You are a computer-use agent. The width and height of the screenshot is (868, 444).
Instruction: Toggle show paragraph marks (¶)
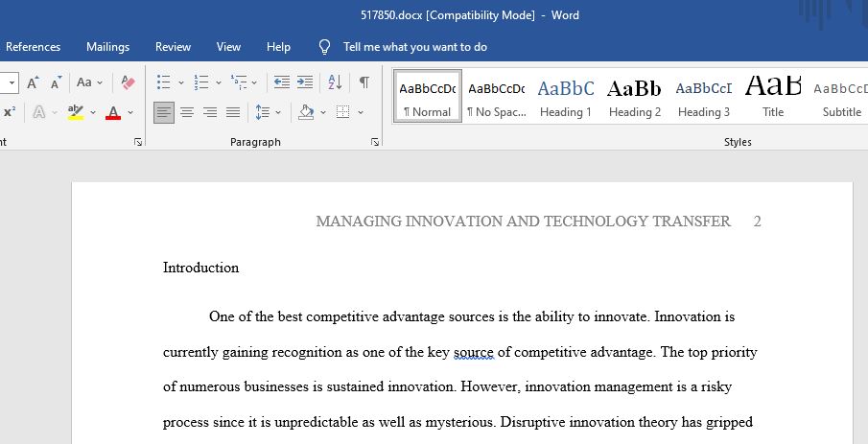(364, 82)
